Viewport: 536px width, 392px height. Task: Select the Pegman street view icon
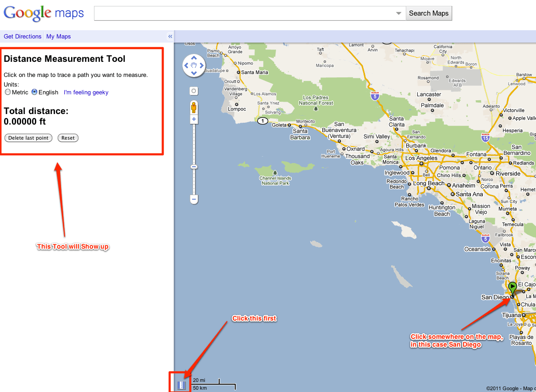[193, 107]
